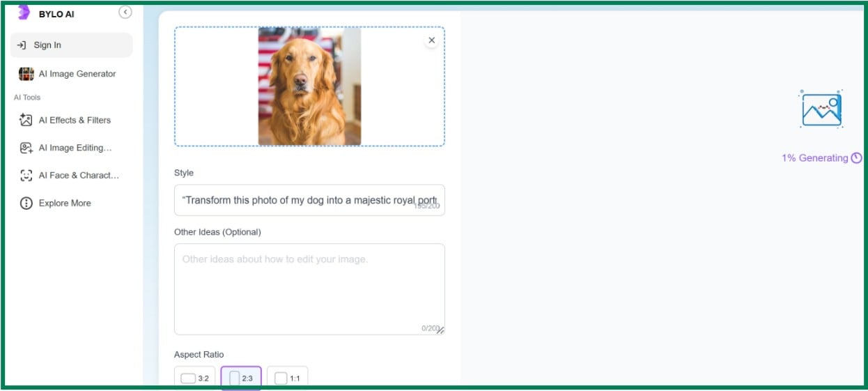Screen dimensions: 868x391
Task: Click into the Style prompt field
Action: pyautogui.click(x=309, y=200)
